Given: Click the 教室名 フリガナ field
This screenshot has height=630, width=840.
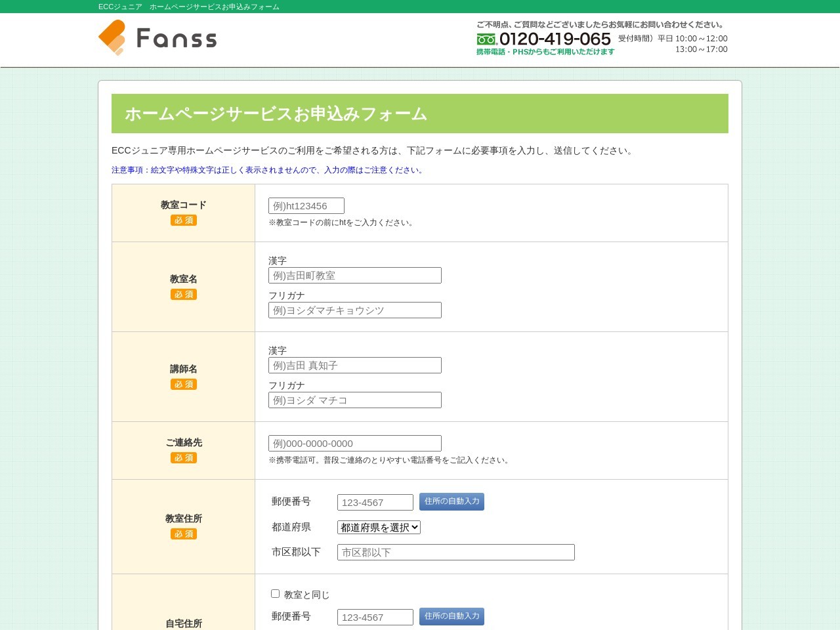Looking at the screenshot, I should [x=354, y=310].
